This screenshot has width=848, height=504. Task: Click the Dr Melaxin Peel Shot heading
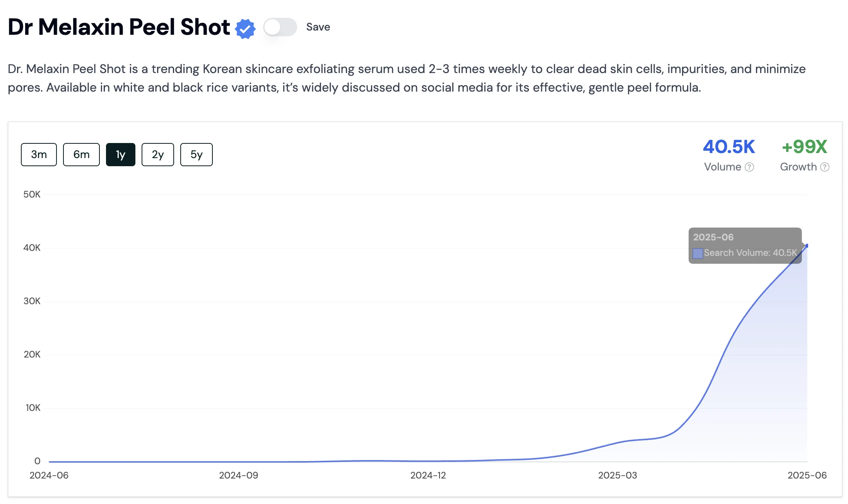(x=119, y=27)
